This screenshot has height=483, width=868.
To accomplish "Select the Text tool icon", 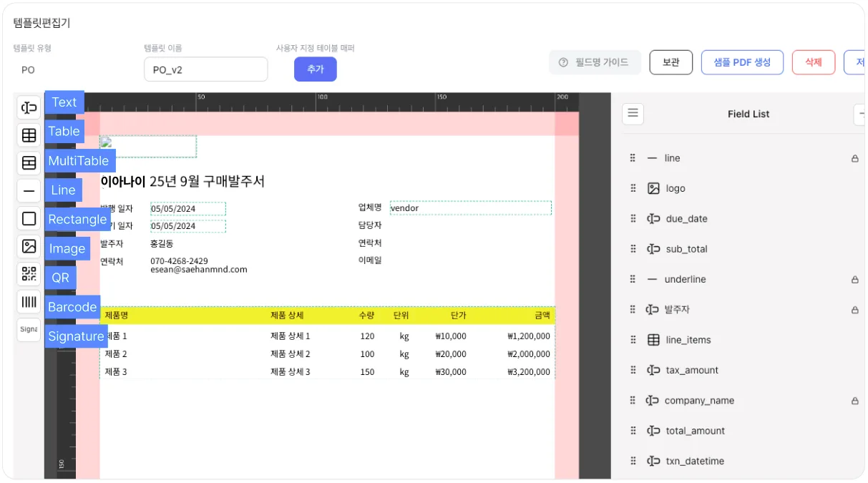I will (29, 107).
